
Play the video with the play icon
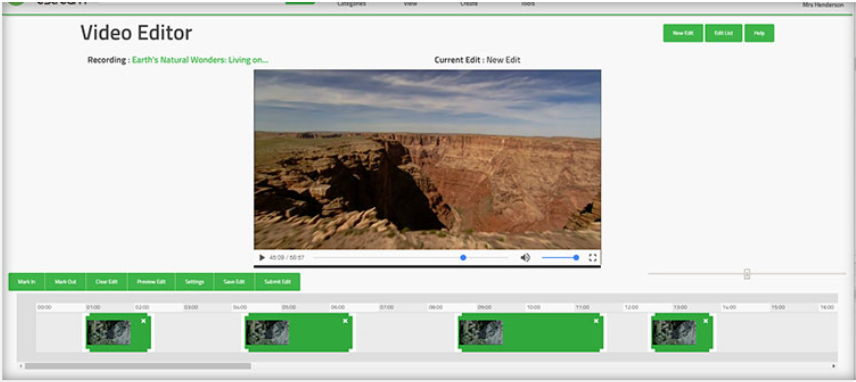point(262,258)
